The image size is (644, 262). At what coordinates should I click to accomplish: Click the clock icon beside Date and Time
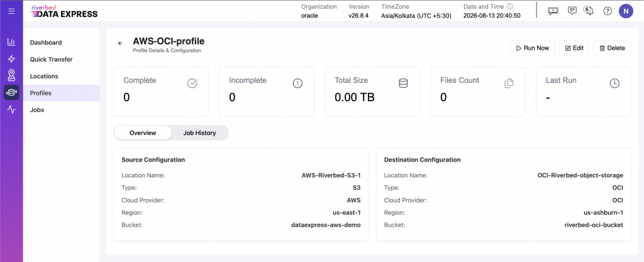click(x=509, y=6)
